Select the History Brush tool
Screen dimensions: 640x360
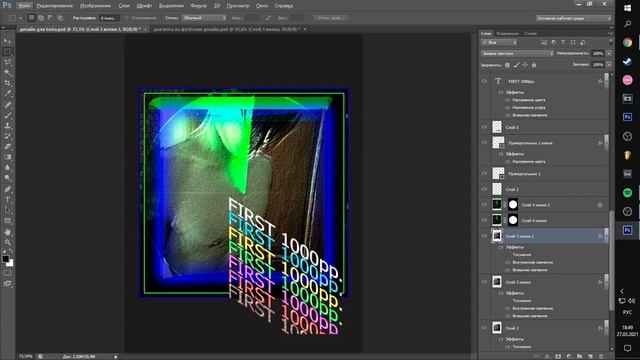coord(7,136)
